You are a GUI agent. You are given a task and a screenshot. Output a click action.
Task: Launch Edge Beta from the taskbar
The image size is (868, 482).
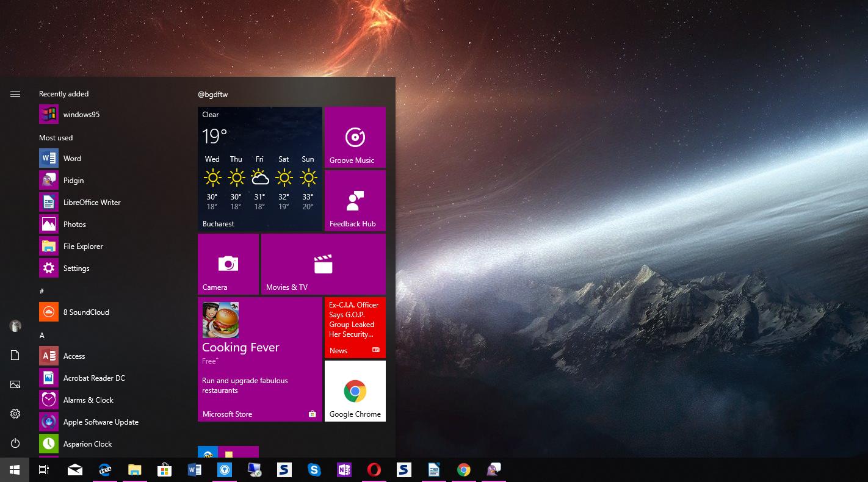tap(105, 470)
